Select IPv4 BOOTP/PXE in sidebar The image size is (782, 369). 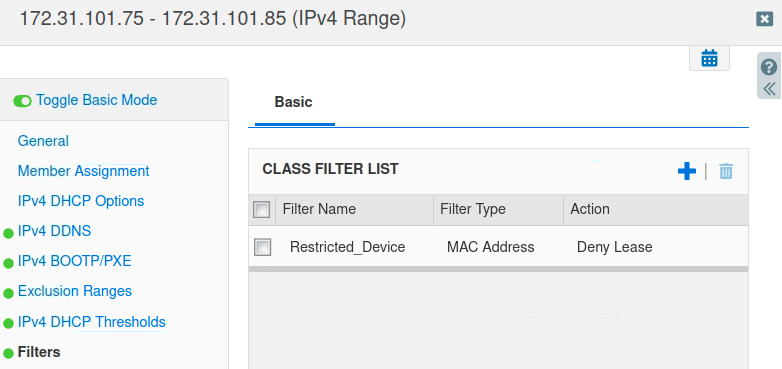click(x=74, y=261)
